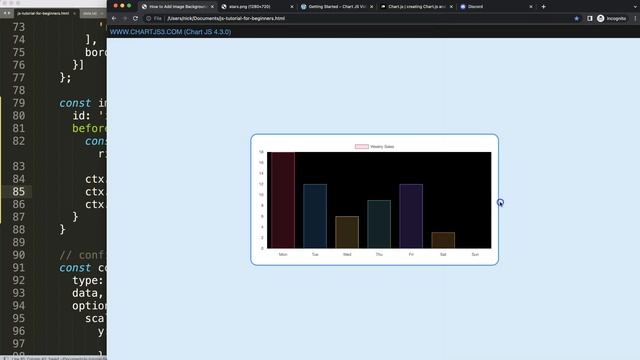
Task: Click the Sat bar in the chart
Action: (x=443, y=240)
